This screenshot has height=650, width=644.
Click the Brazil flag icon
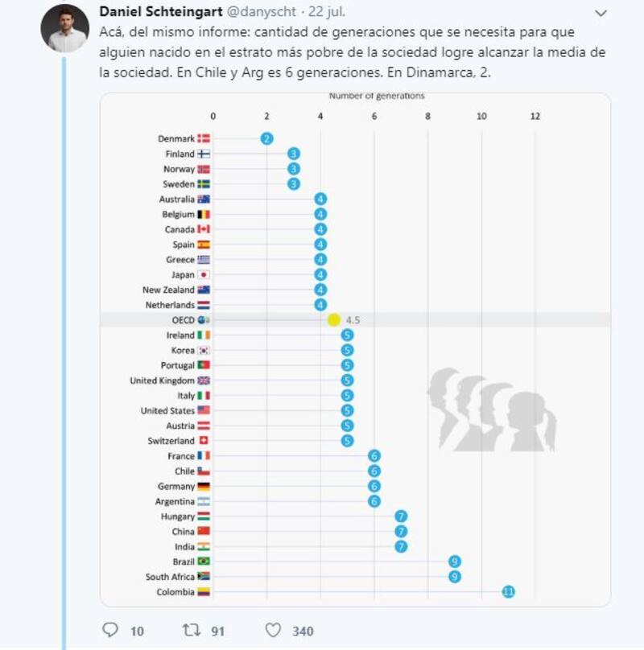[204, 562]
